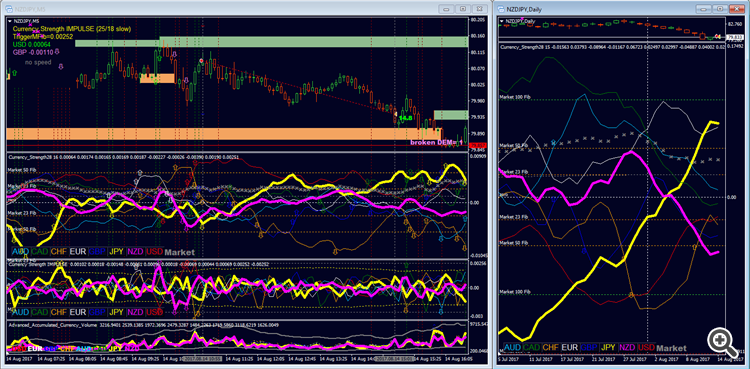Toggle GBP in M5 Currency_Strength28 legend
Viewport: 750px width, 369px height.
point(97,251)
